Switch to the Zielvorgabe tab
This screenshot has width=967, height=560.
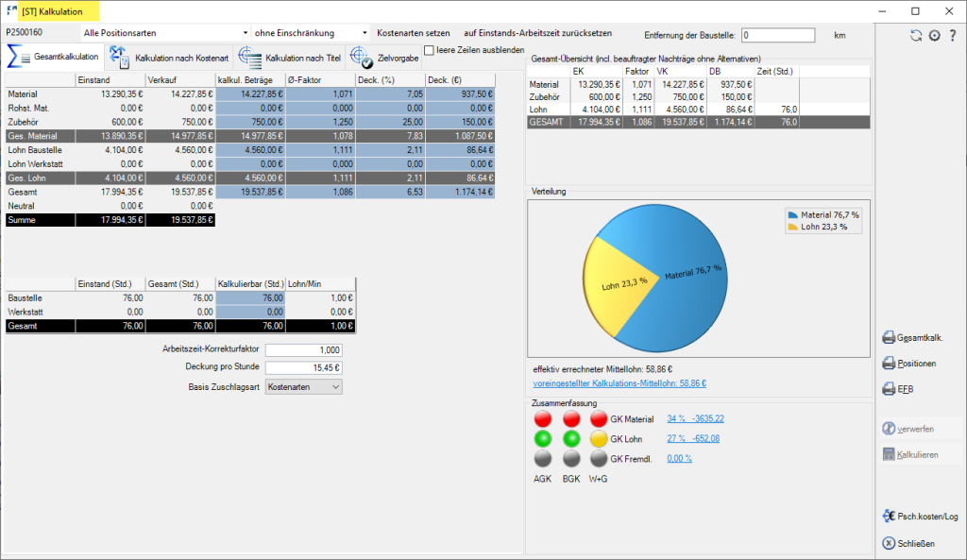tap(384, 58)
